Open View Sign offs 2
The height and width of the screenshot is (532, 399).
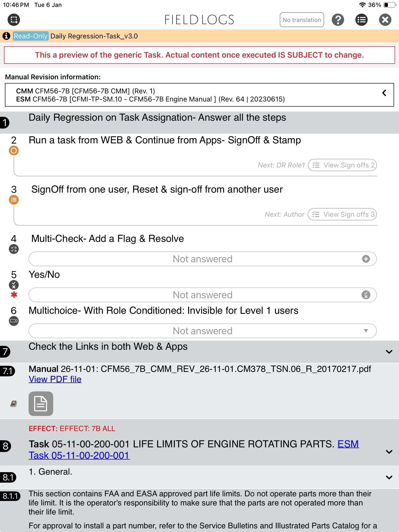point(342,165)
